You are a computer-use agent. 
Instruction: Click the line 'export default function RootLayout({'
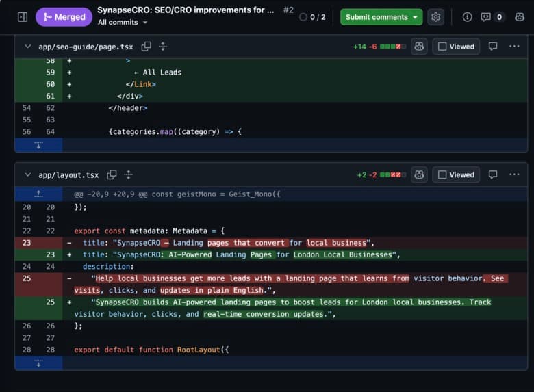(x=271, y=350)
